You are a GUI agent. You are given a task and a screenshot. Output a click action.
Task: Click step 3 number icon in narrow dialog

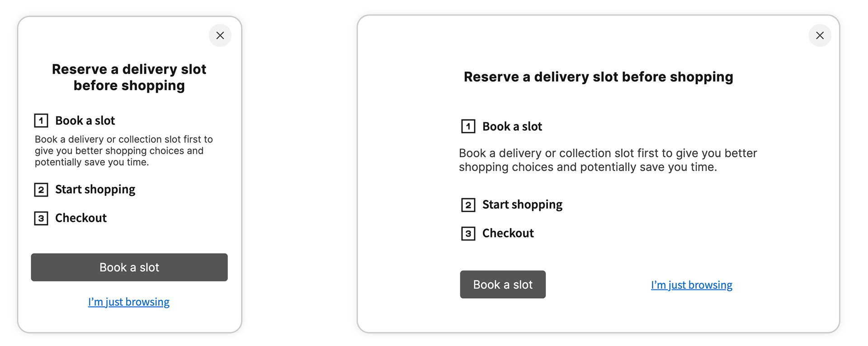click(41, 218)
